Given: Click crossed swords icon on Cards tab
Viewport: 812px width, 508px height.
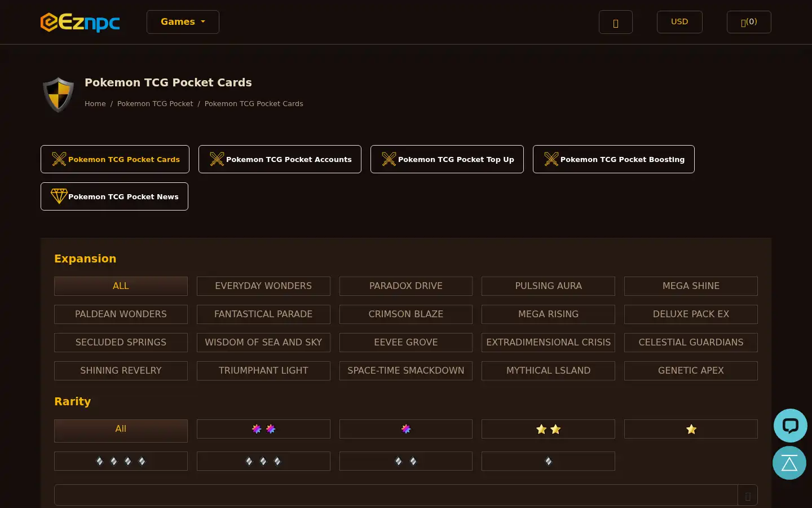Looking at the screenshot, I should (59, 159).
